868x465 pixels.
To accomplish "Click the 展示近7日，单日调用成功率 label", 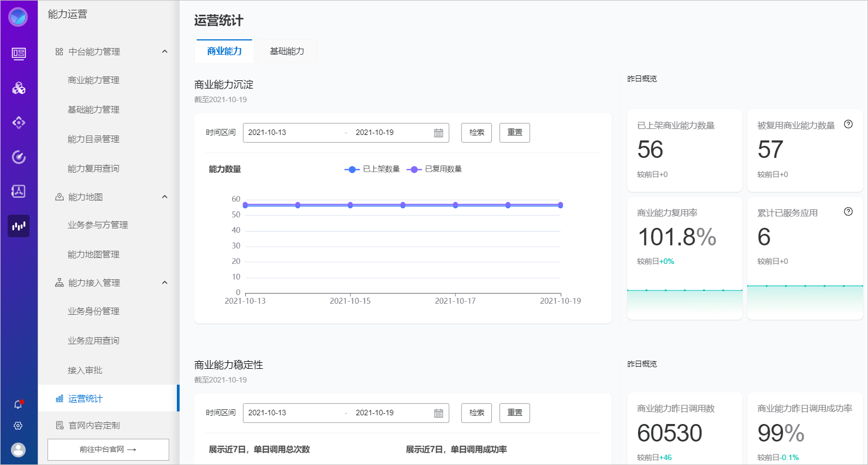I will [456, 450].
